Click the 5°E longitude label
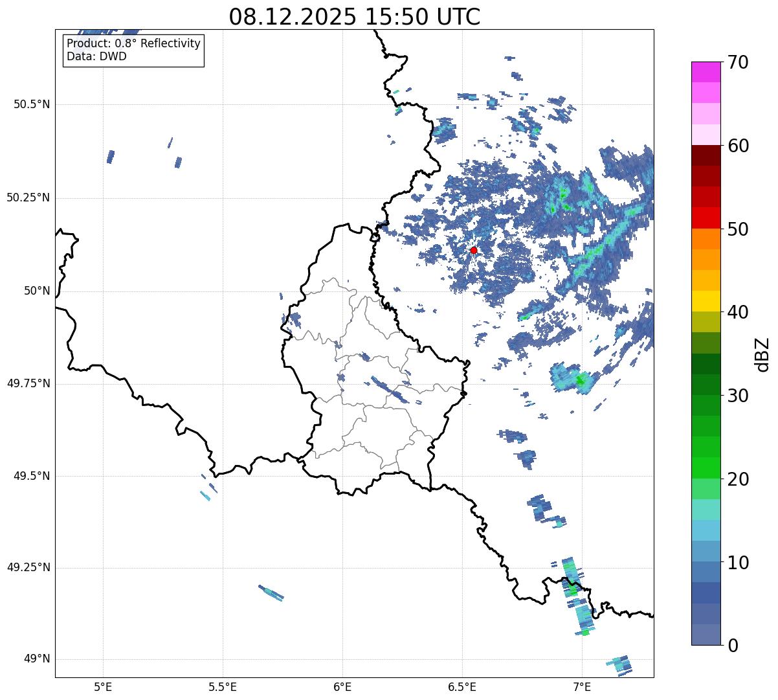This screenshot has width=778, height=700. click(103, 686)
